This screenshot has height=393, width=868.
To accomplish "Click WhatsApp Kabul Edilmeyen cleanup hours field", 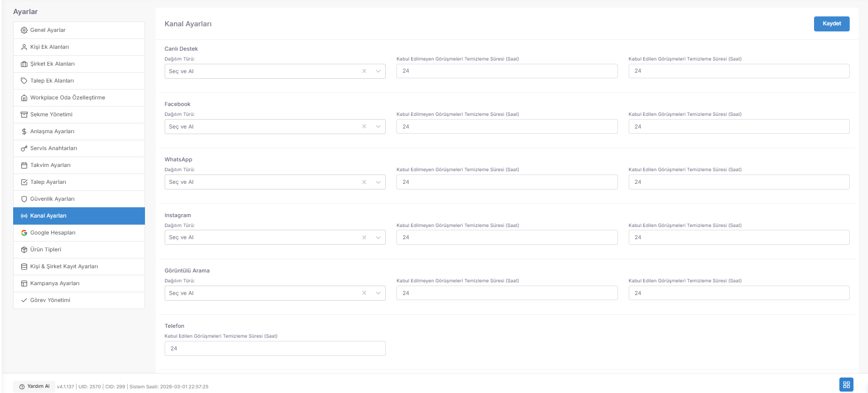I will tap(507, 182).
